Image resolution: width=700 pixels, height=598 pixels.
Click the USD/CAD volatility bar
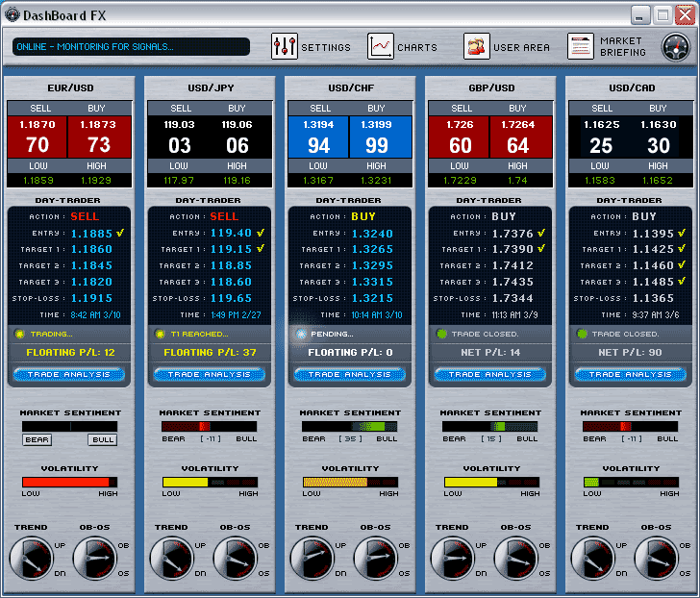pyautogui.click(x=631, y=482)
